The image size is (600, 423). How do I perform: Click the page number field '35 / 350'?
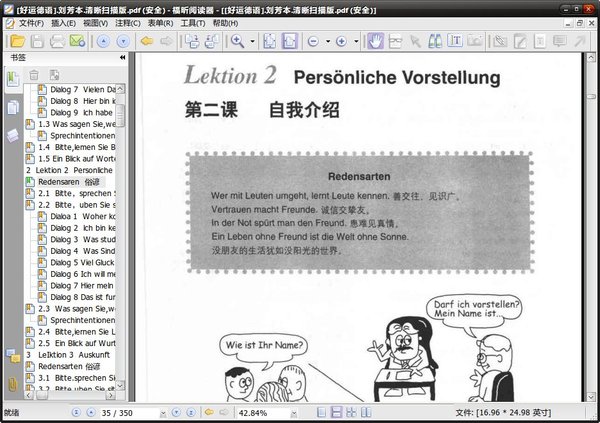pyautogui.click(x=129, y=413)
